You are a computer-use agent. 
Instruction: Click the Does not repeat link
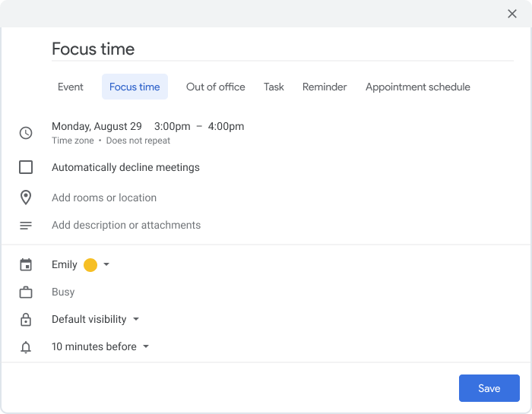pyautogui.click(x=138, y=141)
